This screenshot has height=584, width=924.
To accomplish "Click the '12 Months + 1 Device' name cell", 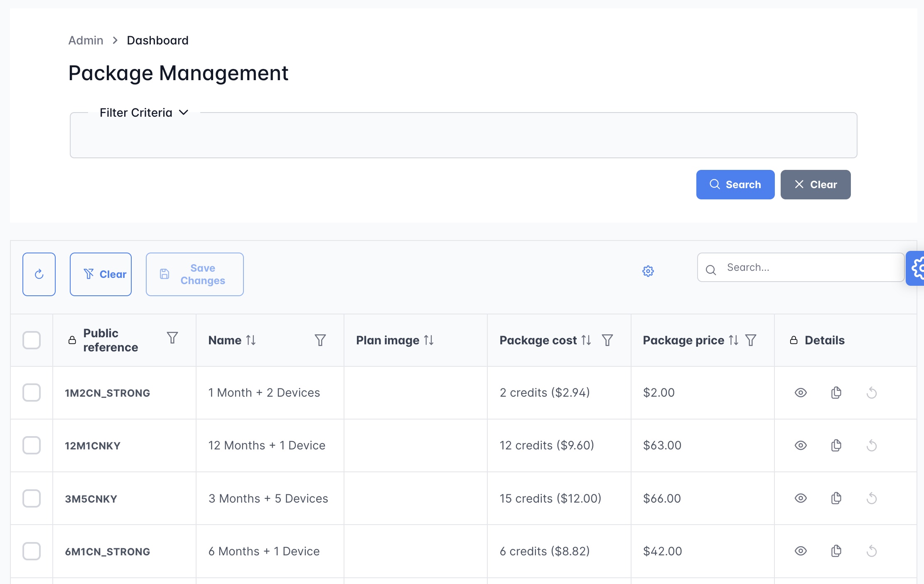I will pyautogui.click(x=270, y=445).
